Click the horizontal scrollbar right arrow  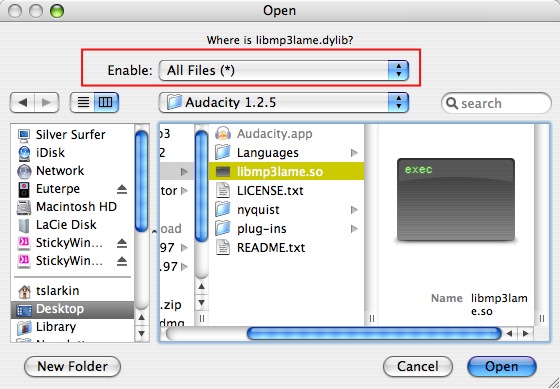526,334
